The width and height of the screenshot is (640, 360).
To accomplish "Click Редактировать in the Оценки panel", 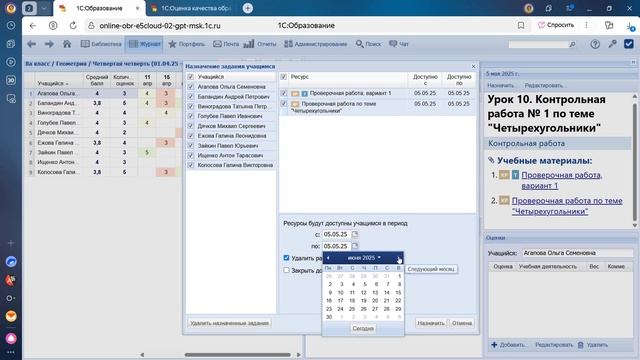I will 554,345.
